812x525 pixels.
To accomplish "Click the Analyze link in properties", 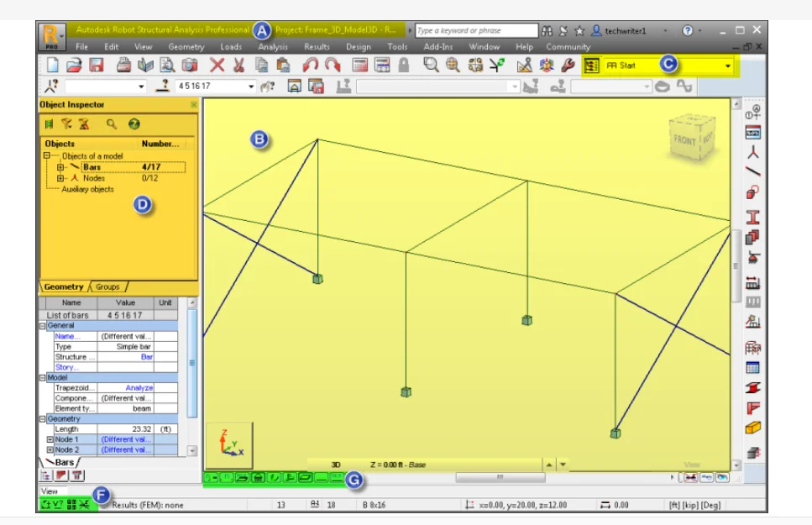I will point(139,388).
